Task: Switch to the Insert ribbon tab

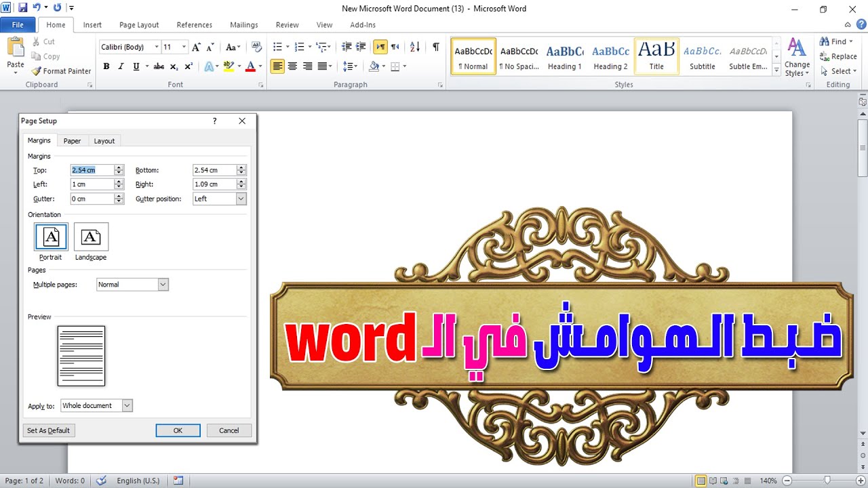Action: [92, 25]
